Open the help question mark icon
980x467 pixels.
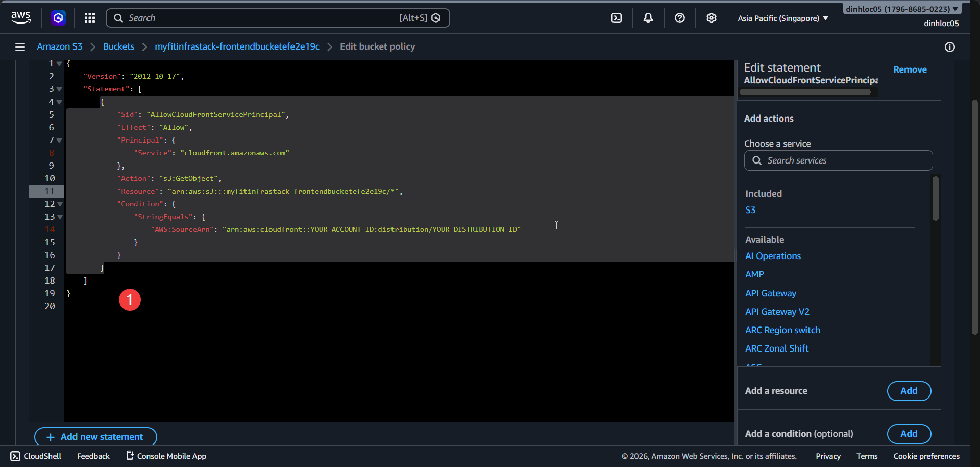point(680,18)
